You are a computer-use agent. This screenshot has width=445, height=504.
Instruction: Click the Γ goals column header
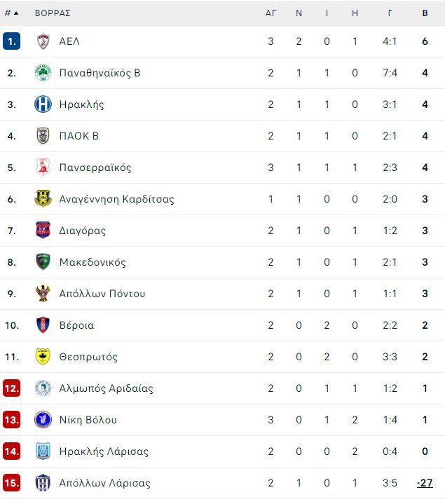[x=390, y=13]
